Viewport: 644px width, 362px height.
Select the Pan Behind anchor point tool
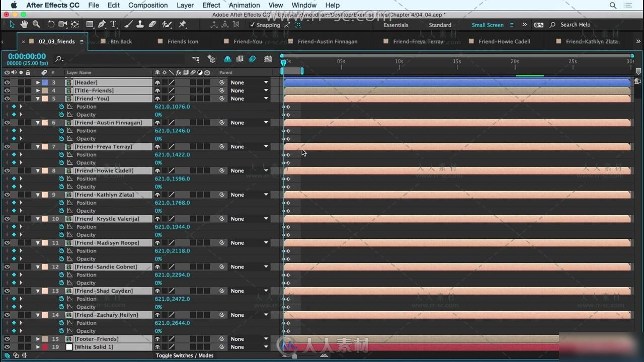tap(75, 24)
